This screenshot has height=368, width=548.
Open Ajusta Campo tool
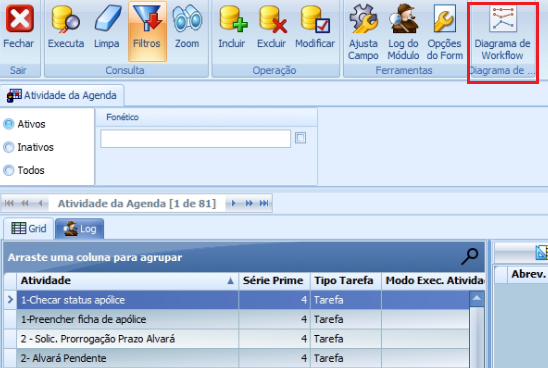(x=363, y=32)
